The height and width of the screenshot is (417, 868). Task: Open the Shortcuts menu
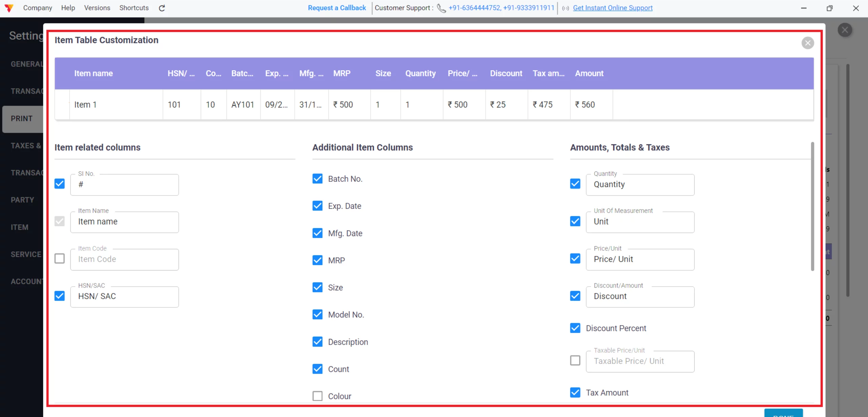coord(134,7)
